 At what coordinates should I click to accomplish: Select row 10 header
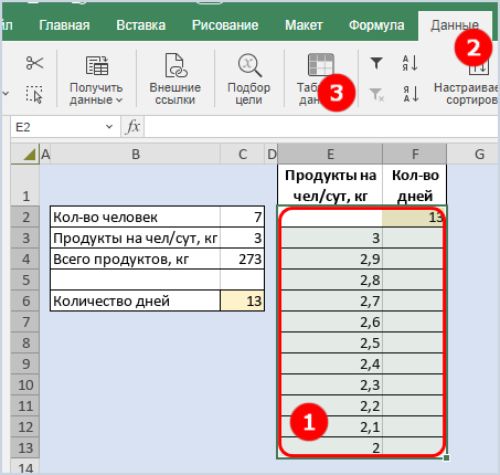(25, 385)
